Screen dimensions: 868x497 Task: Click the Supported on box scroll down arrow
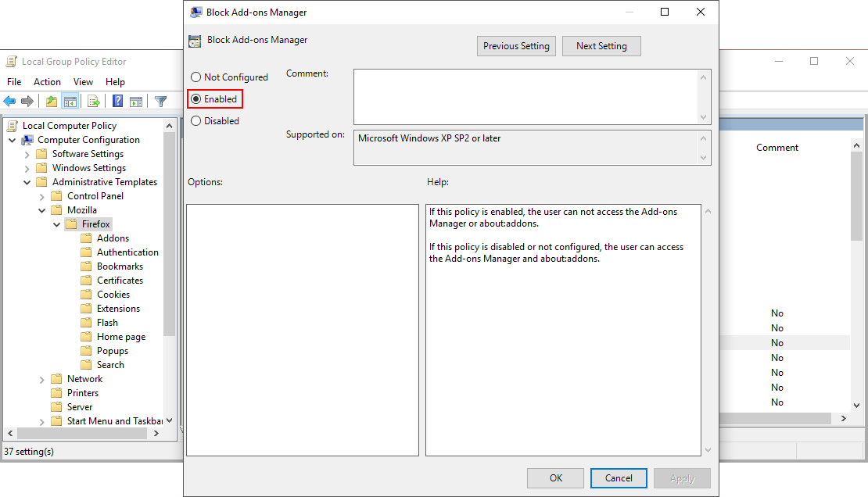pos(704,159)
